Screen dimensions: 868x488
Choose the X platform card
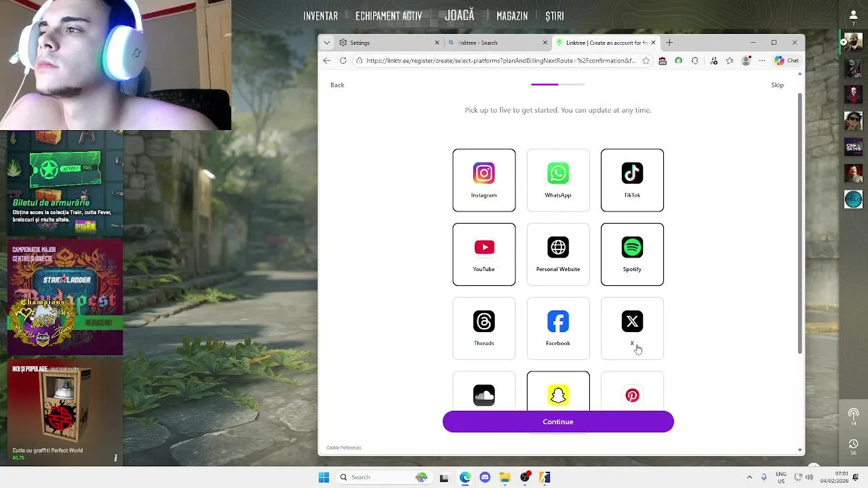point(632,328)
